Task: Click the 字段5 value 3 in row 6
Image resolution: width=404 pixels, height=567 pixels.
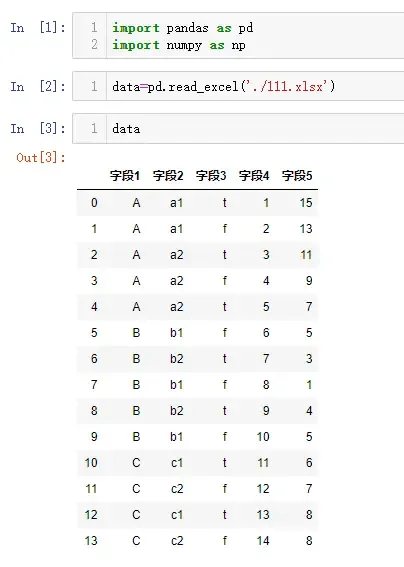Action: 309,359
